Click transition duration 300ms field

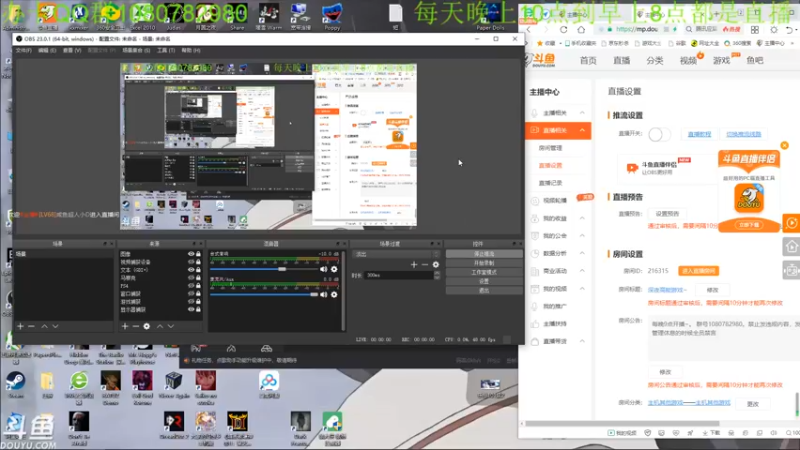[399, 275]
